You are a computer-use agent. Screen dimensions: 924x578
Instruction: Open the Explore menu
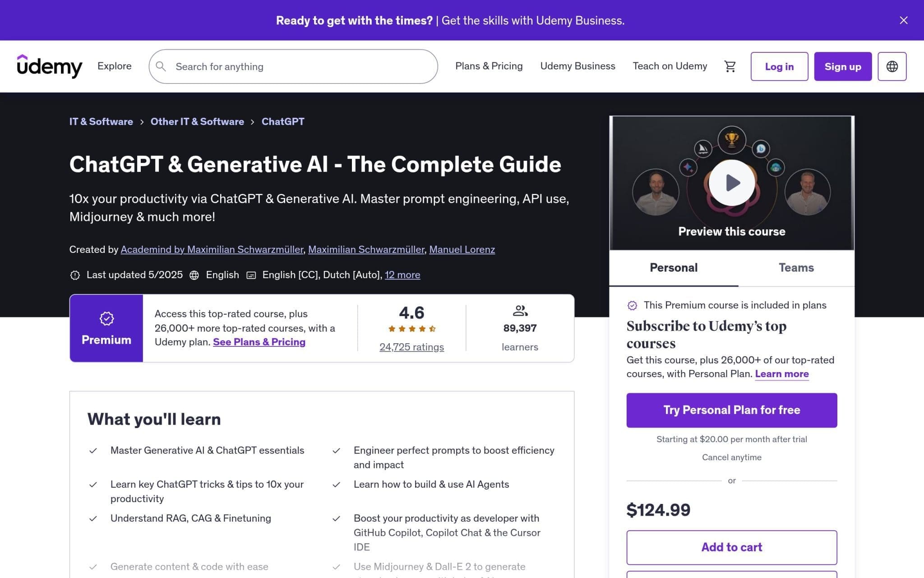(115, 66)
